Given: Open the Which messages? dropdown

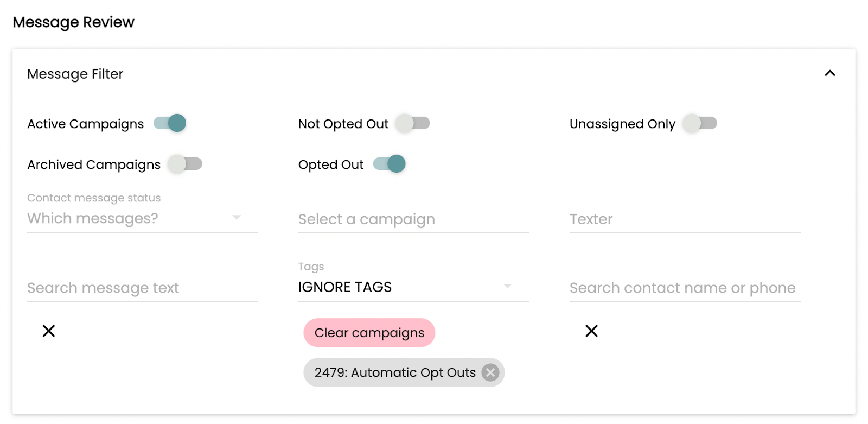Looking at the screenshot, I should click(130, 218).
